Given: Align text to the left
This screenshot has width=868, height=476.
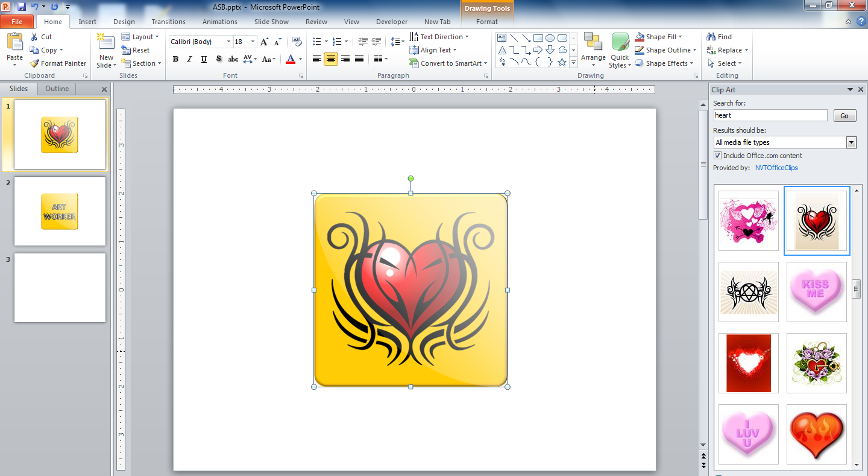Looking at the screenshot, I should tap(317, 59).
